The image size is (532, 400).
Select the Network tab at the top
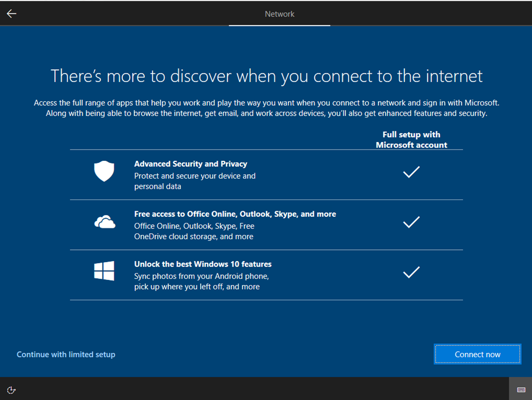coord(279,14)
